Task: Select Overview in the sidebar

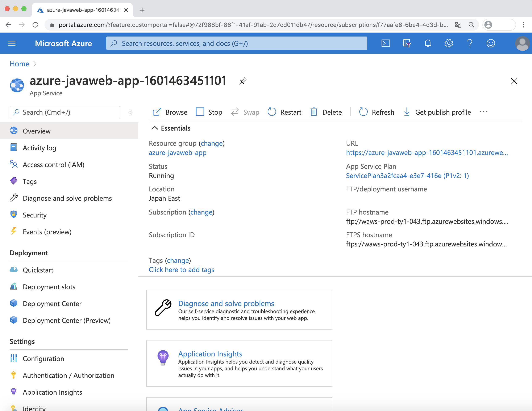Action: pos(69,131)
